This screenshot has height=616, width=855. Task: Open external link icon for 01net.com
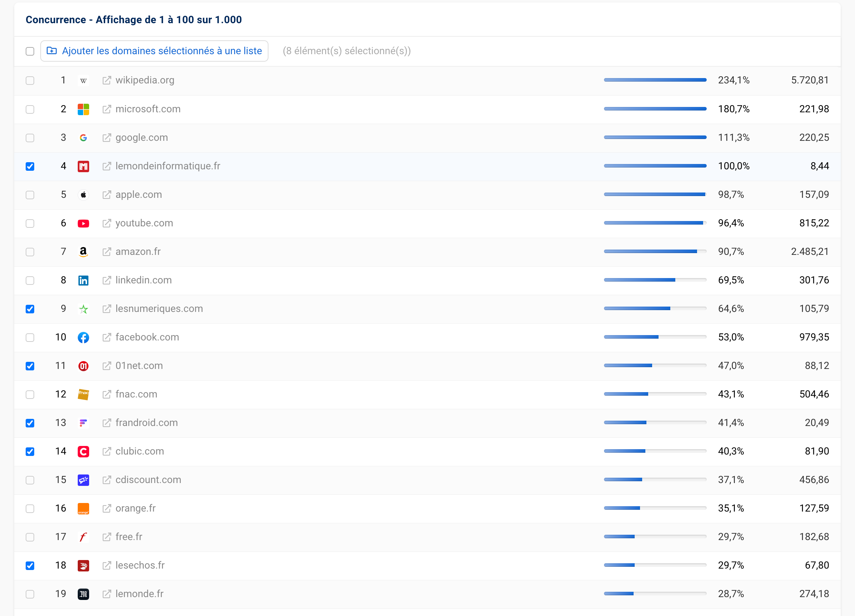(x=107, y=366)
